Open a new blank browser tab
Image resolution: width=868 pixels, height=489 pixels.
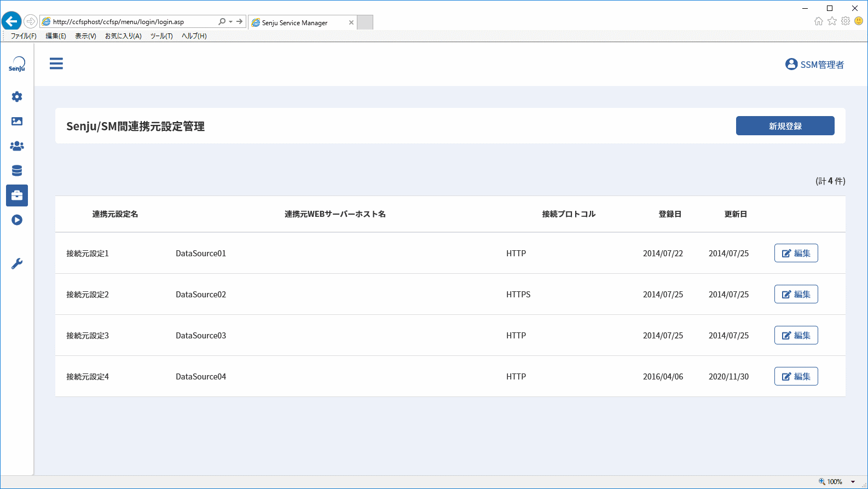click(365, 22)
